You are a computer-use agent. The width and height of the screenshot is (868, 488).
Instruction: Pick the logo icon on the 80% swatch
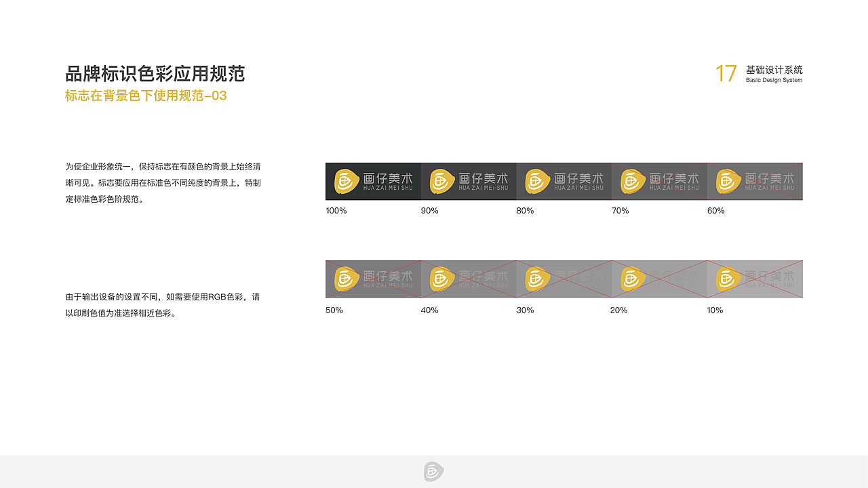coord(537,181)
